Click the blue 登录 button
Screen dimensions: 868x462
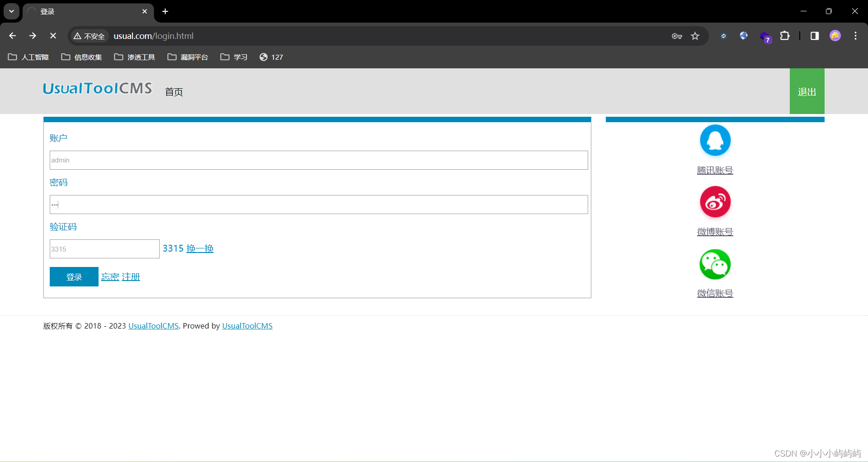pos(74,276)
